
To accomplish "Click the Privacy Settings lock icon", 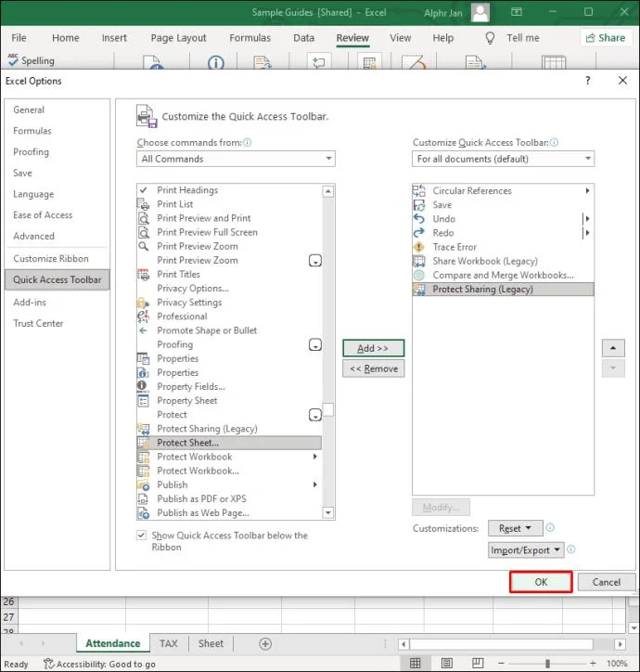I will (143, 303).
